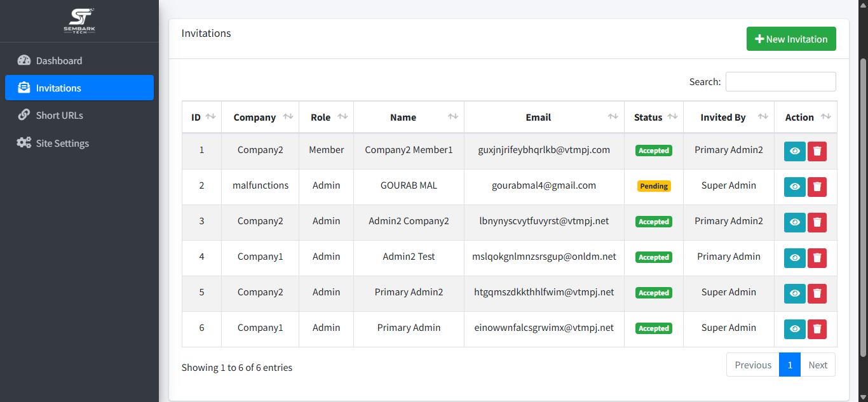Go to Previous page of entries
Viewport: 868px width, 402px height.
[x=753, y=365]
